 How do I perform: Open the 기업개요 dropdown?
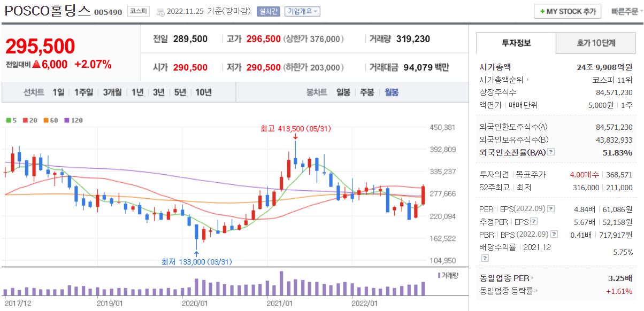[303, 11]
